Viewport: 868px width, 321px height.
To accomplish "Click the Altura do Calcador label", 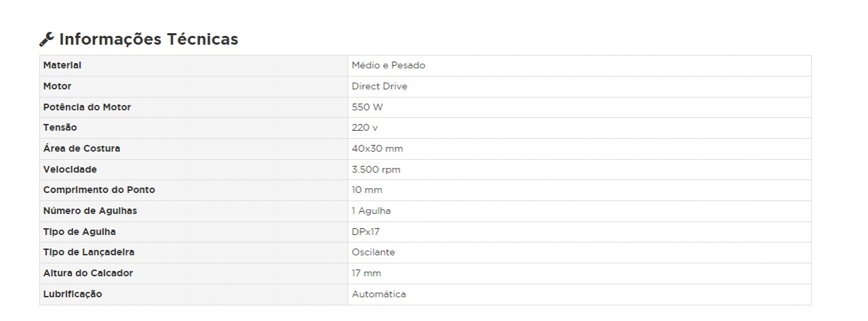I will (x=88, y=274).
